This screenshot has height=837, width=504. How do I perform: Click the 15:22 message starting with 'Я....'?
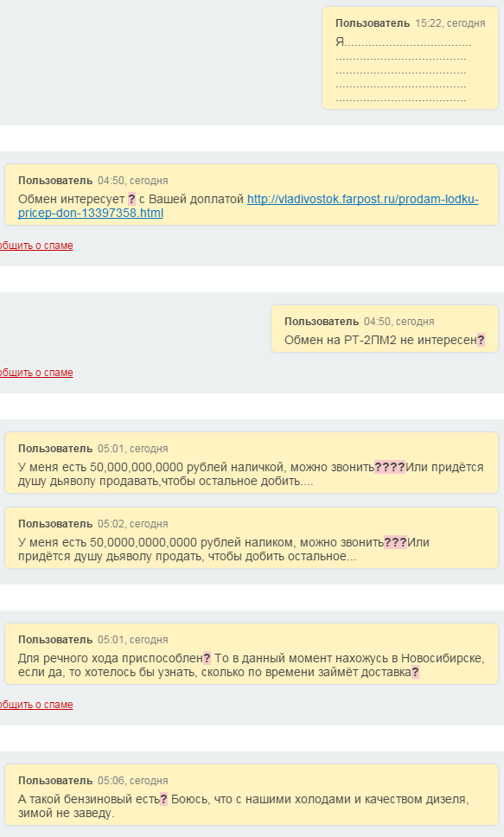410,58
